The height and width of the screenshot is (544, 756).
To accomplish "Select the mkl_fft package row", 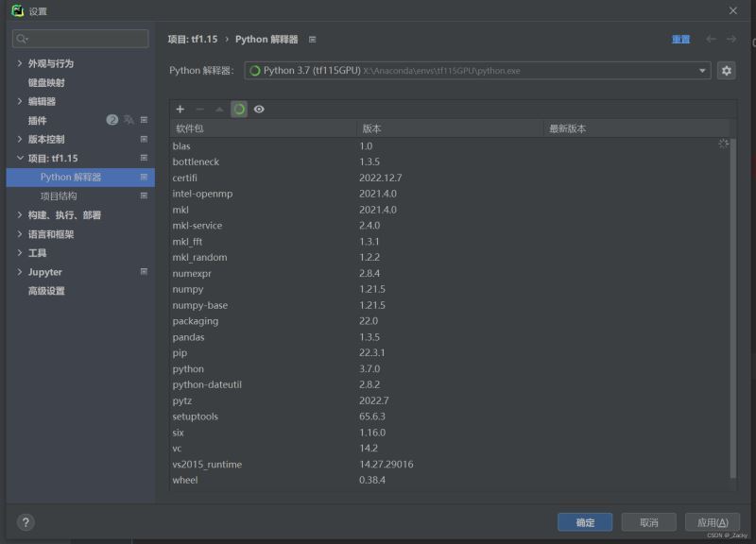I will click(x=450, y=242).
